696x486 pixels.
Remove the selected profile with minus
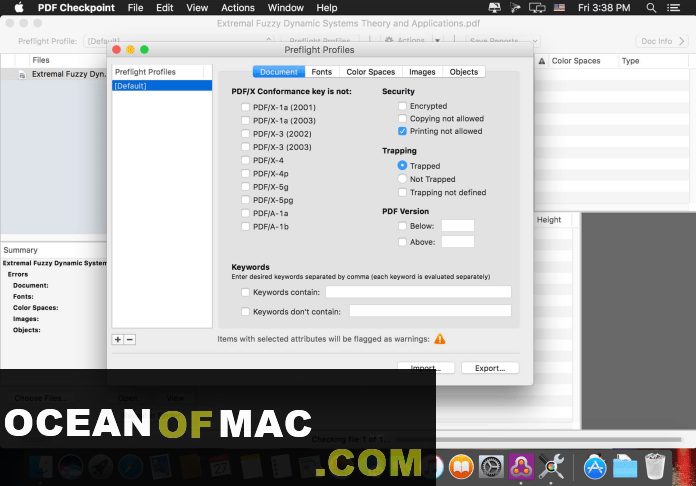[x=130, y=340]
